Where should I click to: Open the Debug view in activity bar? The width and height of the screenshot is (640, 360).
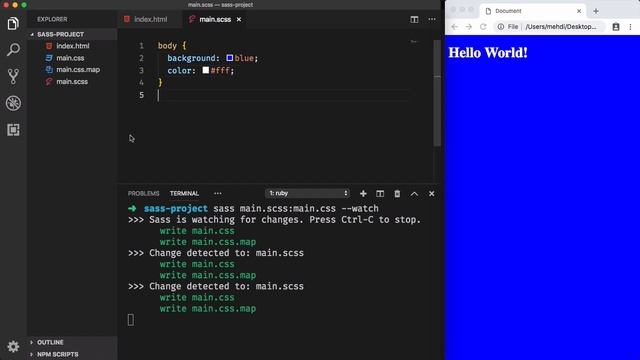click(13, 103)
